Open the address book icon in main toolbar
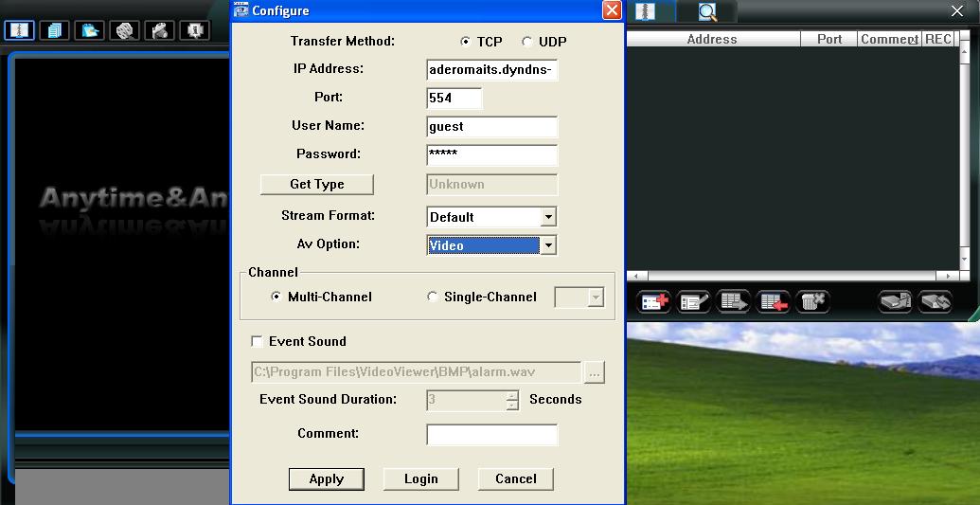980x505 pixels. pos(19,30)
